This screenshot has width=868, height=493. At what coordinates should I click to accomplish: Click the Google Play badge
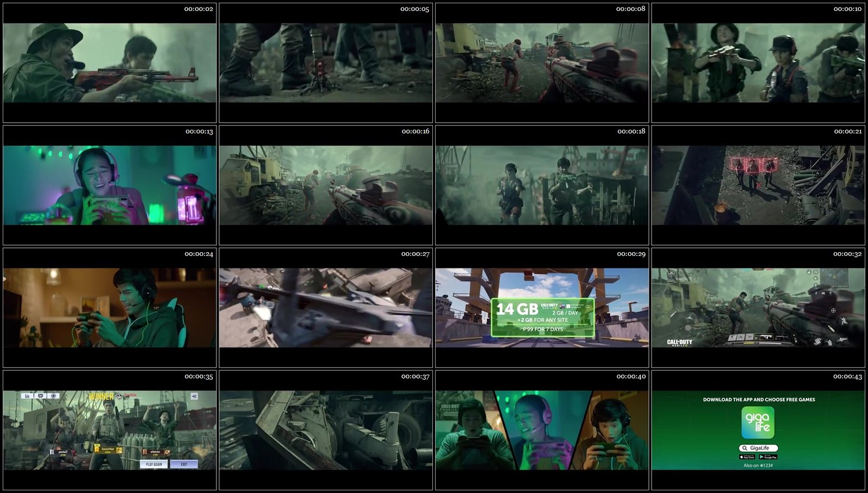tap(768, 457)
